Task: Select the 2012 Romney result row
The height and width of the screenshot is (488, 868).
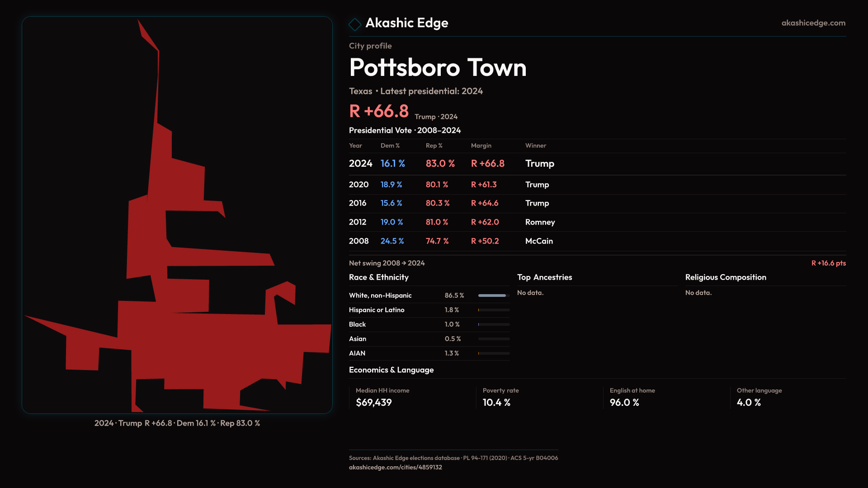Action: pos(451,222)
